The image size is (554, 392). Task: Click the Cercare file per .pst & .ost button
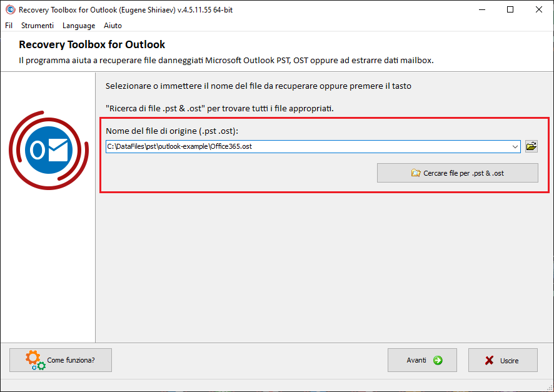[458, 173]
